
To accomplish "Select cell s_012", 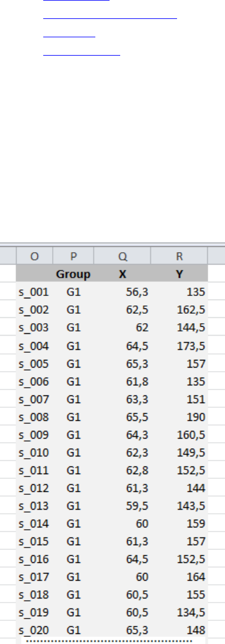I will [x=34, y=488].
